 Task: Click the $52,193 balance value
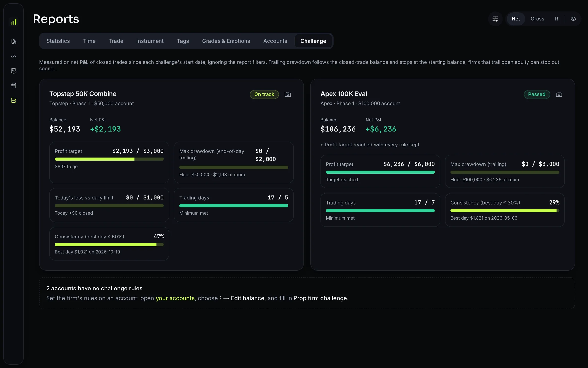[65, 129]
